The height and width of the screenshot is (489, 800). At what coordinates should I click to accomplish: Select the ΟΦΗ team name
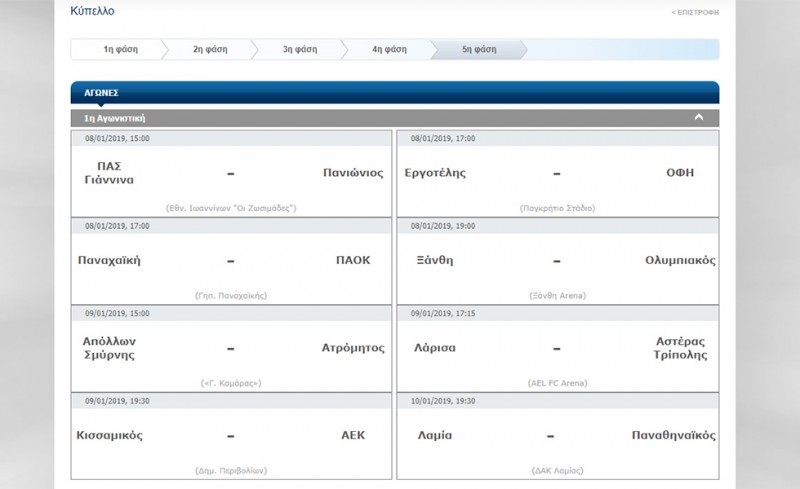(680, 173)
